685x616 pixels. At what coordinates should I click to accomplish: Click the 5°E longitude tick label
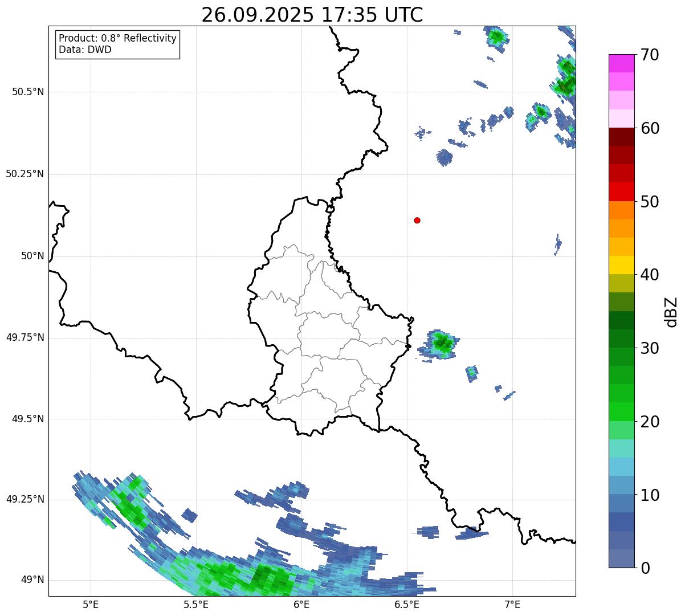pos(91,604)
